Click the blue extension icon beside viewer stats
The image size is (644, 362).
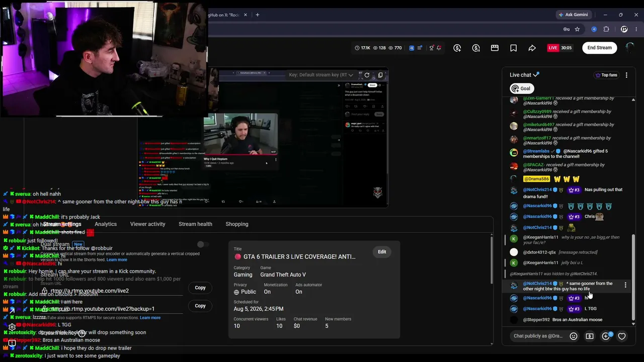[x=412, y=48]
